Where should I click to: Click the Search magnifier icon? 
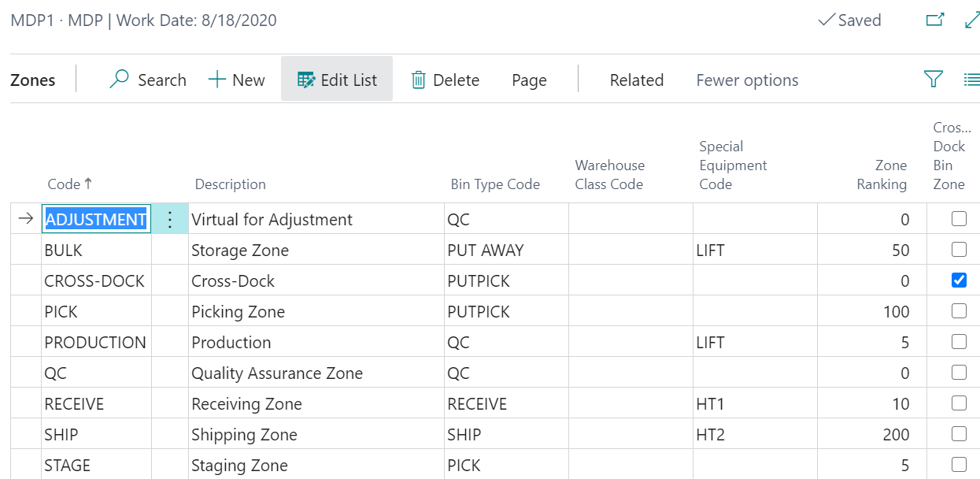pos(118,79)
